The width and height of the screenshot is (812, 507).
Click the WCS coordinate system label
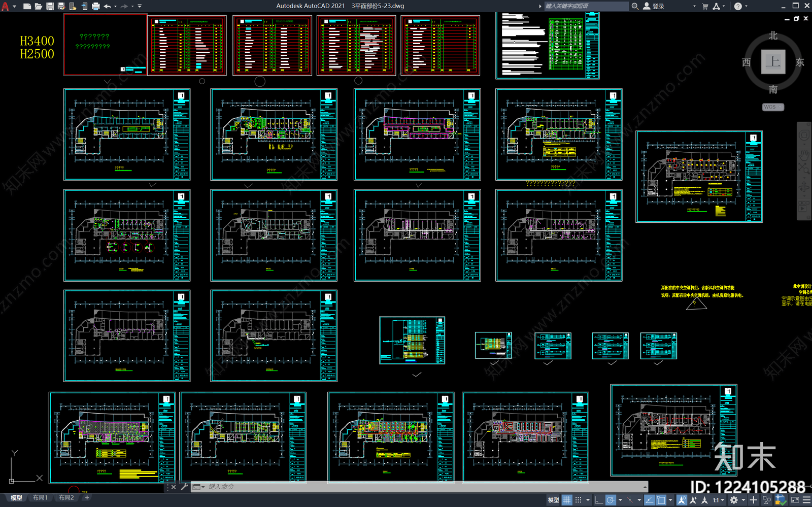(773, 107)
